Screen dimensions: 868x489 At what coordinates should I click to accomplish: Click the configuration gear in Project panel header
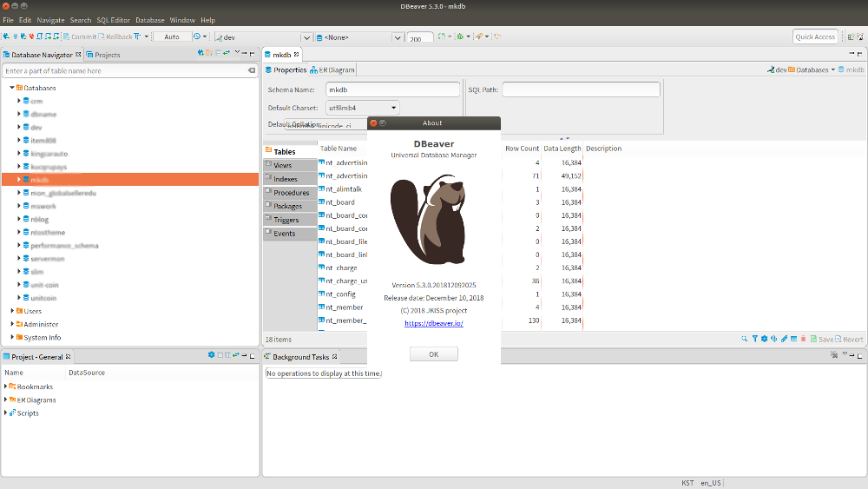[x=211, y=355]
